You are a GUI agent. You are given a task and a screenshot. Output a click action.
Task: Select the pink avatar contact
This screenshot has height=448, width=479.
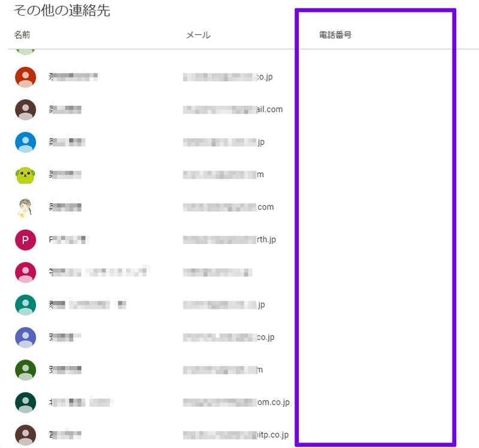click(x=25, y=273)
